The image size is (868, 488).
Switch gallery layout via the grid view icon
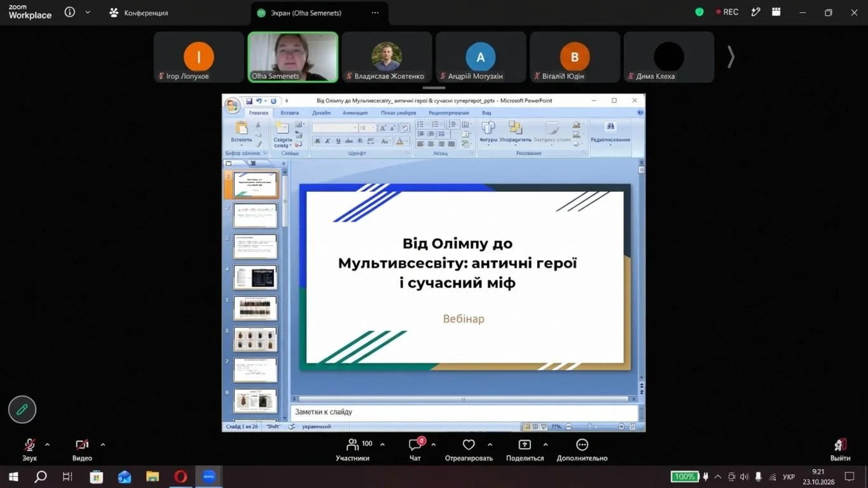[x=776, y=12]
